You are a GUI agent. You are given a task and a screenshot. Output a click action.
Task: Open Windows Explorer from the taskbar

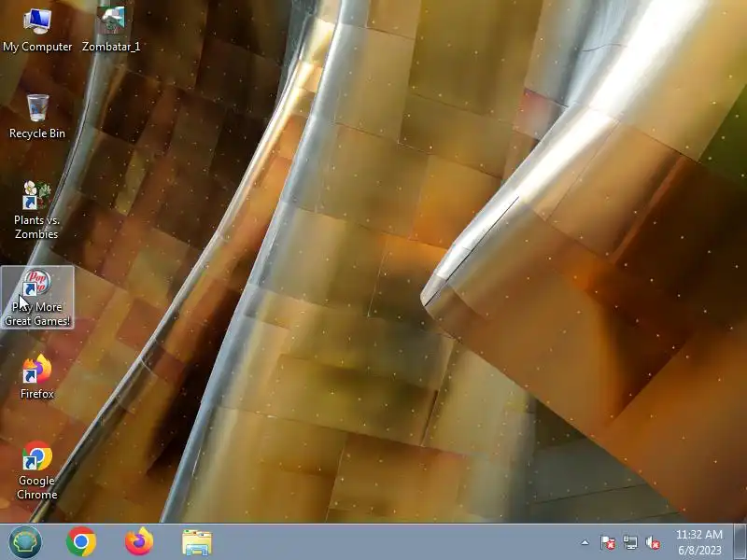(x=197, y=542)
